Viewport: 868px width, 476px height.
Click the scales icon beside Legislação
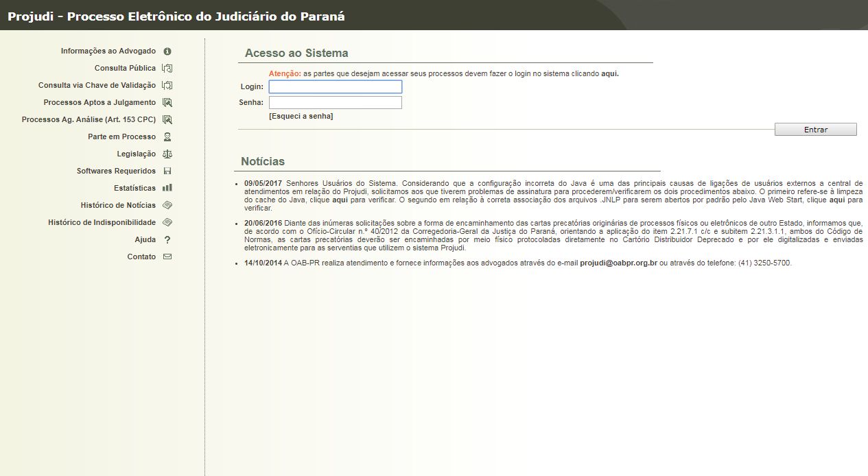pos(167,154)
